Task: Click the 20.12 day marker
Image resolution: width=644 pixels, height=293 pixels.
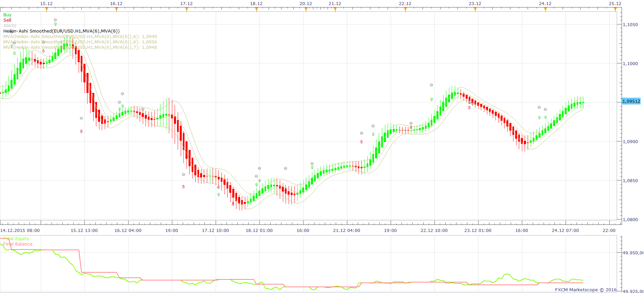Action: [306, 9]
